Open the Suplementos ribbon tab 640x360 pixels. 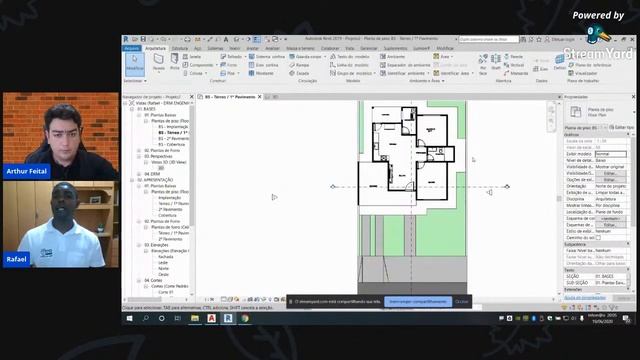point(395,48)
